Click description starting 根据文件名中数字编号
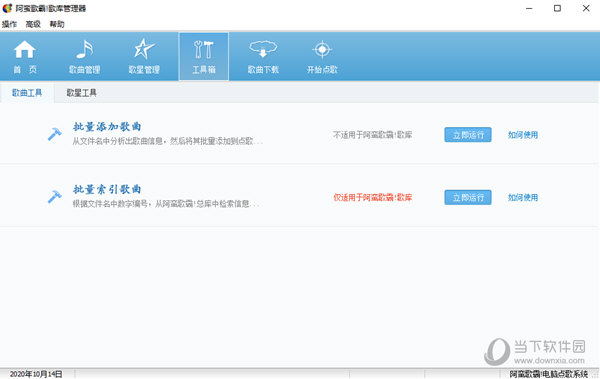 click(166, 204)
